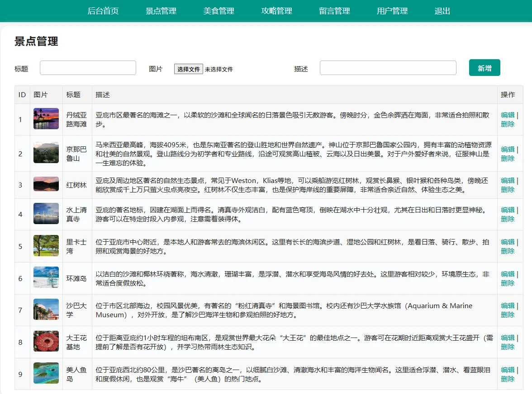532x394 pixels.
Task: Delete the 红树林 record
Action: 507,189
